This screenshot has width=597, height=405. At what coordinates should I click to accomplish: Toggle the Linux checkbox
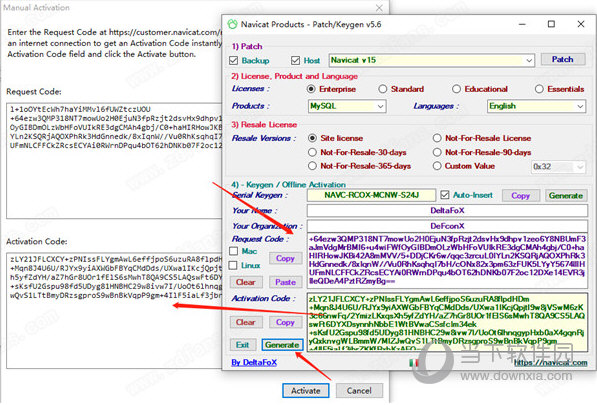(234, 265)
